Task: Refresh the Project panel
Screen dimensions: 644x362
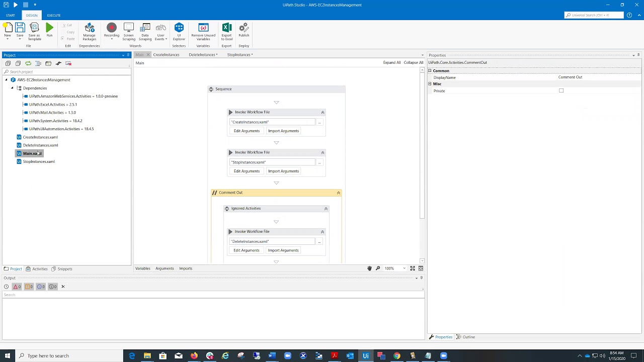Action: 28,63
